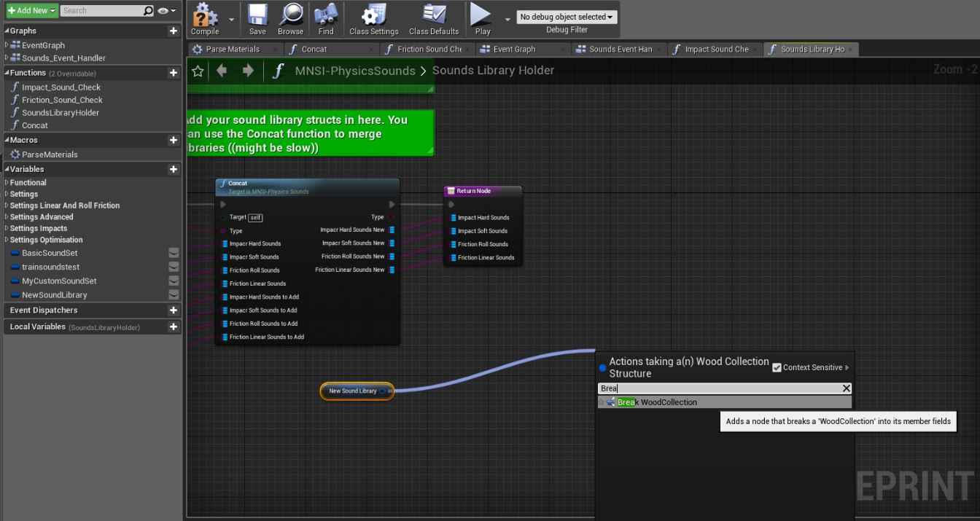Open the Add New dropdown

(31, 11)
